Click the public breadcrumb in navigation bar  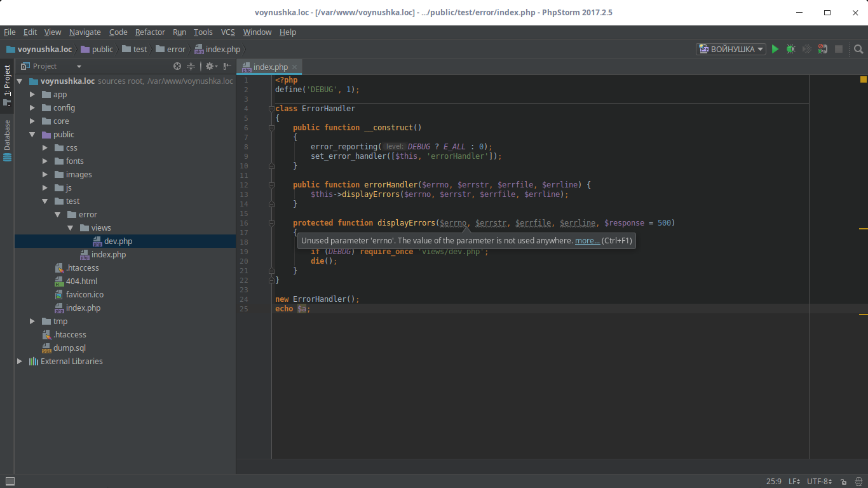click(x=96, y=49)
